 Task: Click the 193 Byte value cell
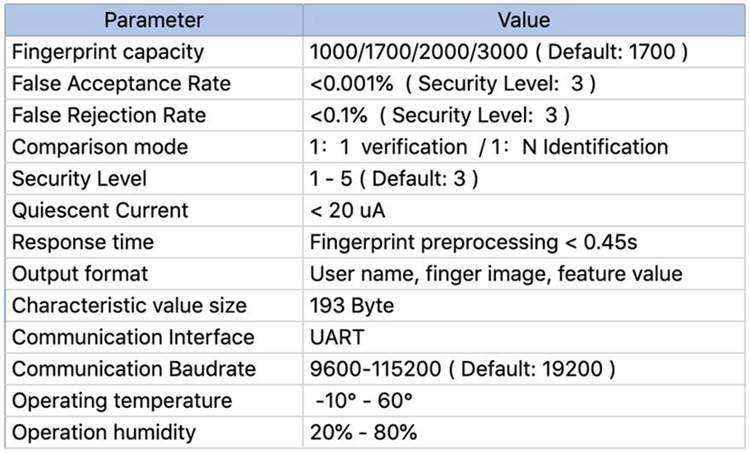[x=352, y=306]
